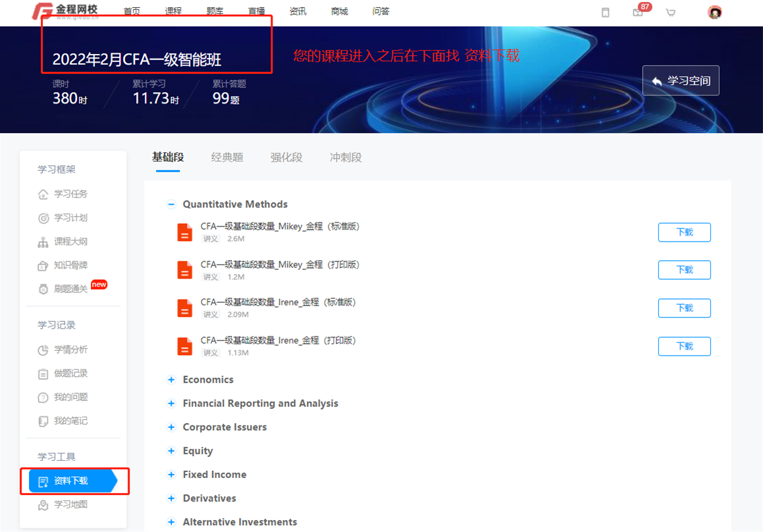Click the 资料下载 document icon
Viewport: 763px width, 532px height.
(x=43, y=481)
